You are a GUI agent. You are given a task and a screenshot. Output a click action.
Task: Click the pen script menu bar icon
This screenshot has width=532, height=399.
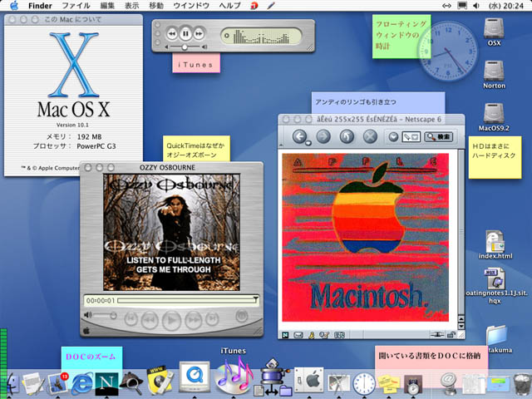click(271, 6)
